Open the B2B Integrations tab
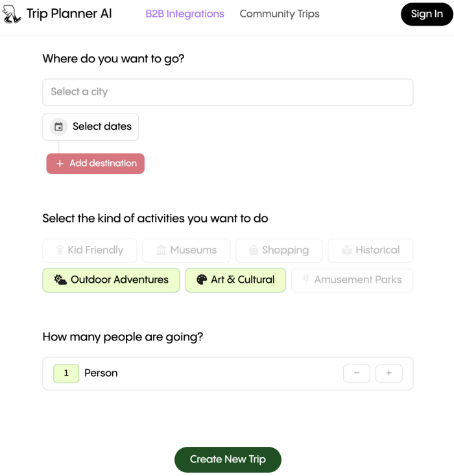The width and height of the screenshot is (454, 476). (185, 14)
